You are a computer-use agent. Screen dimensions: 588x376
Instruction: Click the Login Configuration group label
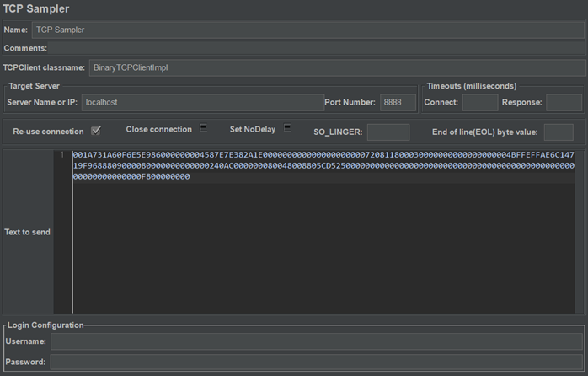tap(45, 325)
